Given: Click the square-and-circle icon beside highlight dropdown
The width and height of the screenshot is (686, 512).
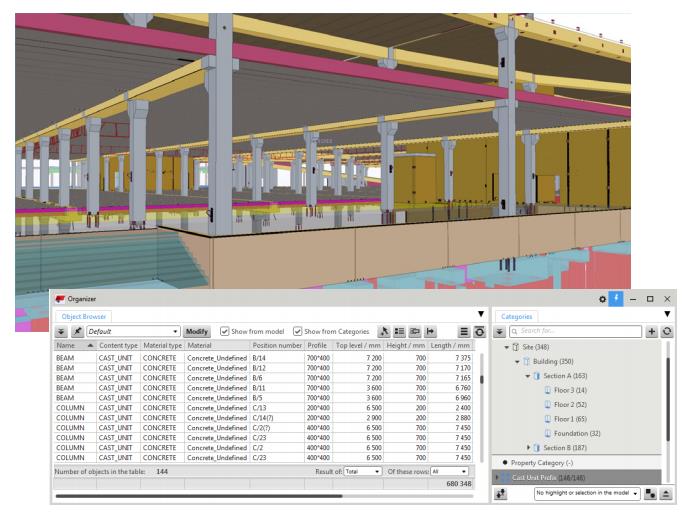Looking at the screenshot, I should point(651,494).
